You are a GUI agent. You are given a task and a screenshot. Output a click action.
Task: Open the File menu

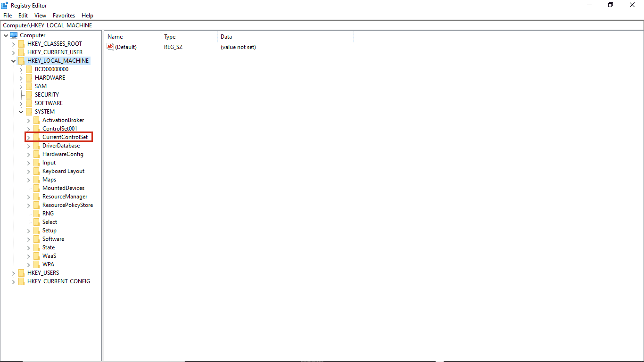[8, 16]
